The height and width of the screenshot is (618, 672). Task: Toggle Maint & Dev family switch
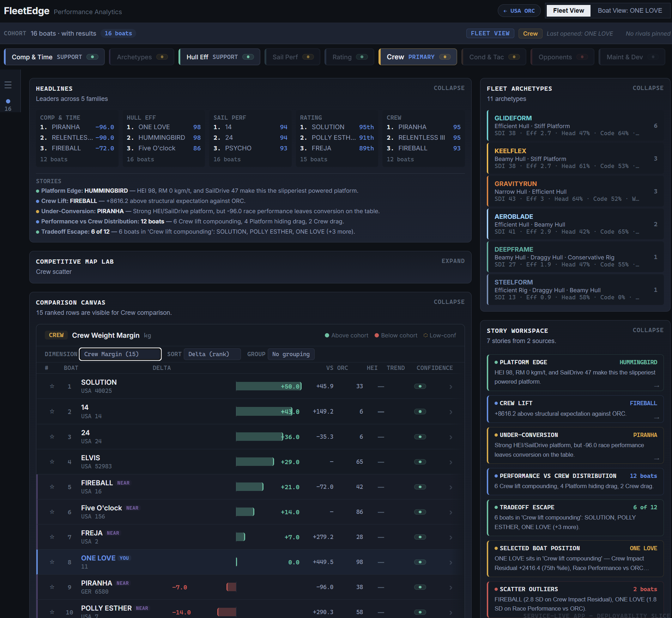pyautogui.click(x=653, y=57)
